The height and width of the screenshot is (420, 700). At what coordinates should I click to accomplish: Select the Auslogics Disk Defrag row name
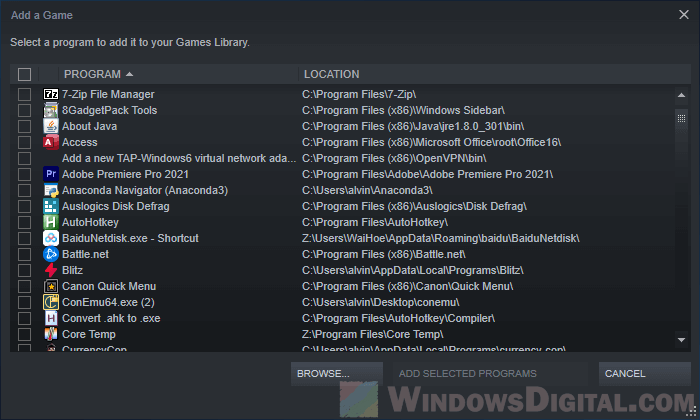[116, 206]
